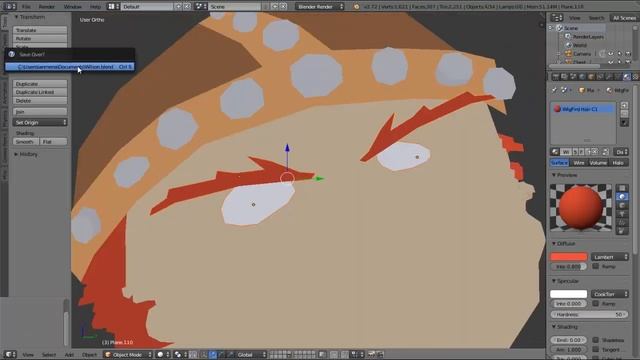Set preview to monkey shape

pos(622,214)
